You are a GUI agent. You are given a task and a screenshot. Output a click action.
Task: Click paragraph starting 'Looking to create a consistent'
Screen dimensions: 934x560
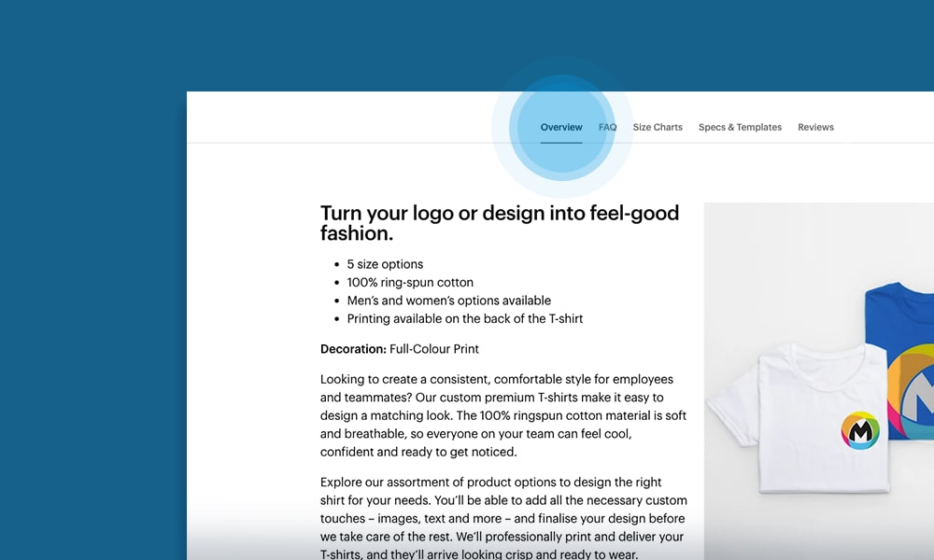coord(503,415)
